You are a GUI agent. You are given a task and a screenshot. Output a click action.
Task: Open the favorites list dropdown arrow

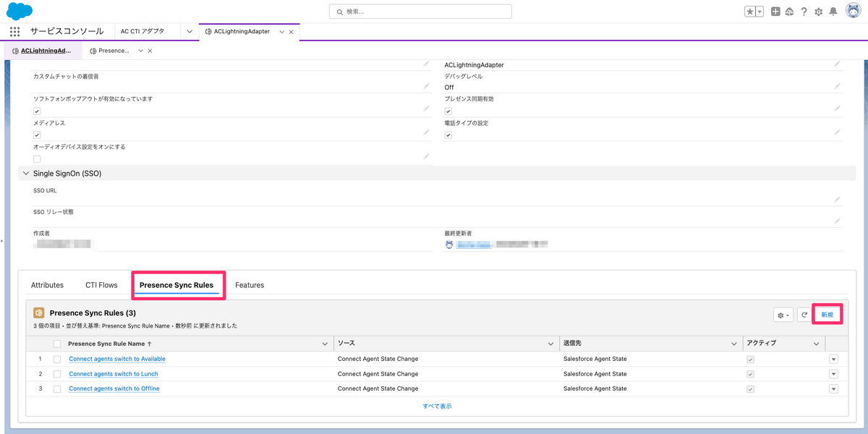click(x=759, y=12)
